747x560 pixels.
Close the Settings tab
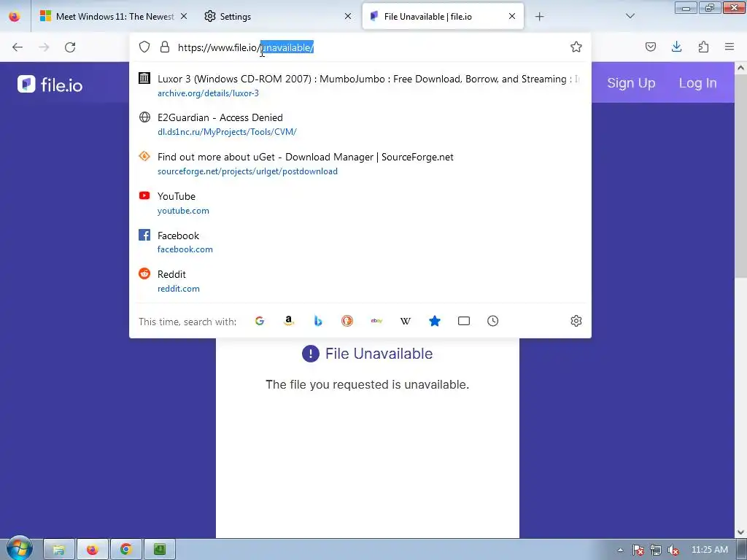coord(348,16)
